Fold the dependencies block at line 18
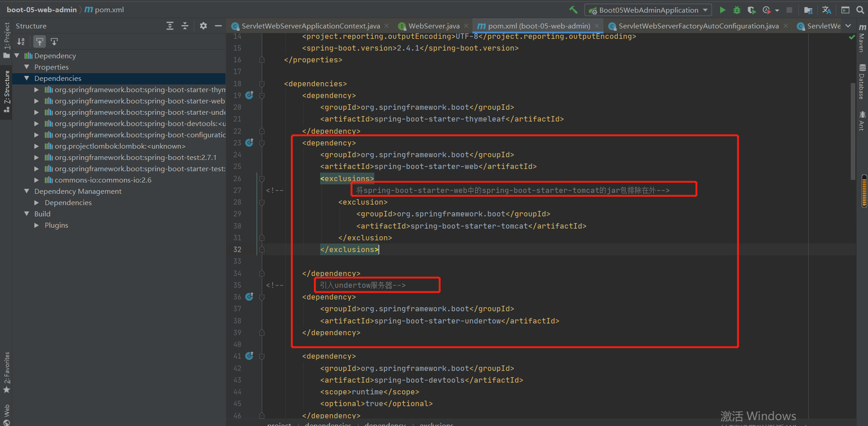The width and height of the screenshot is (868, 426). point(262,84)
